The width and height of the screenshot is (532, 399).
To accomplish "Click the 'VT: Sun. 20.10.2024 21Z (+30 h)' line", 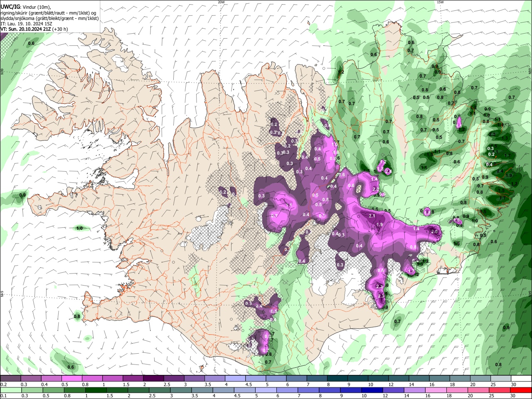I will [x=34, y=29].
